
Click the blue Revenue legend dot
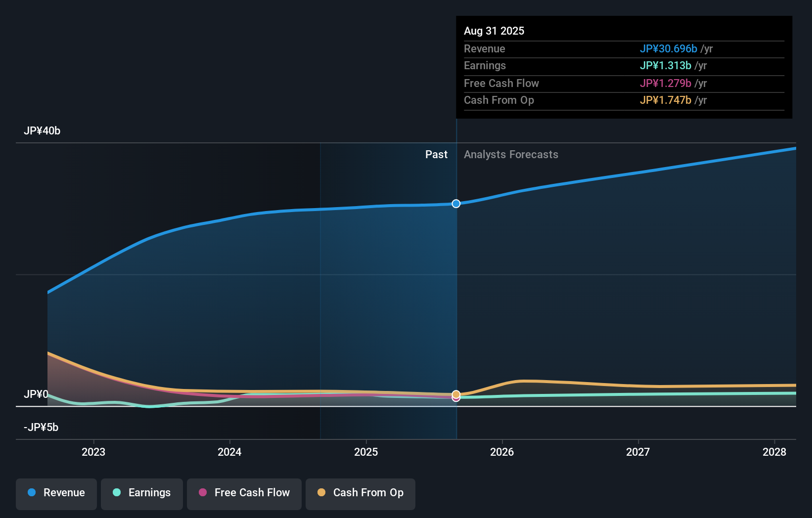pyautogui.click(x=32, y=492)
